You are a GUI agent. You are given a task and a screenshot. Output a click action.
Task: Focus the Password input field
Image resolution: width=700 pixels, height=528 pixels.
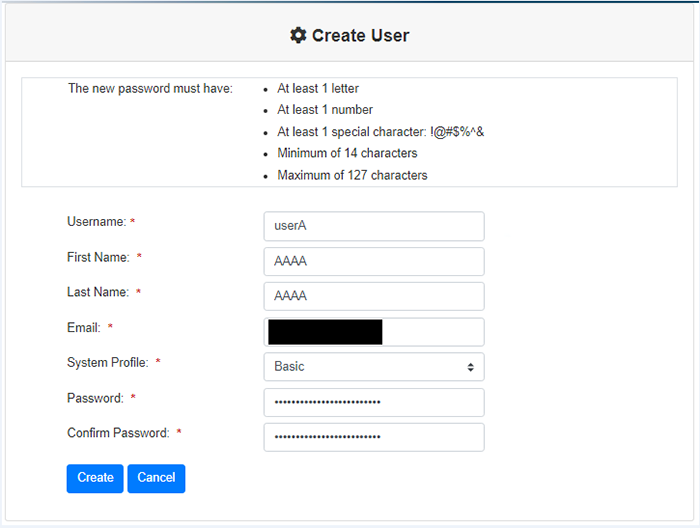373,402
